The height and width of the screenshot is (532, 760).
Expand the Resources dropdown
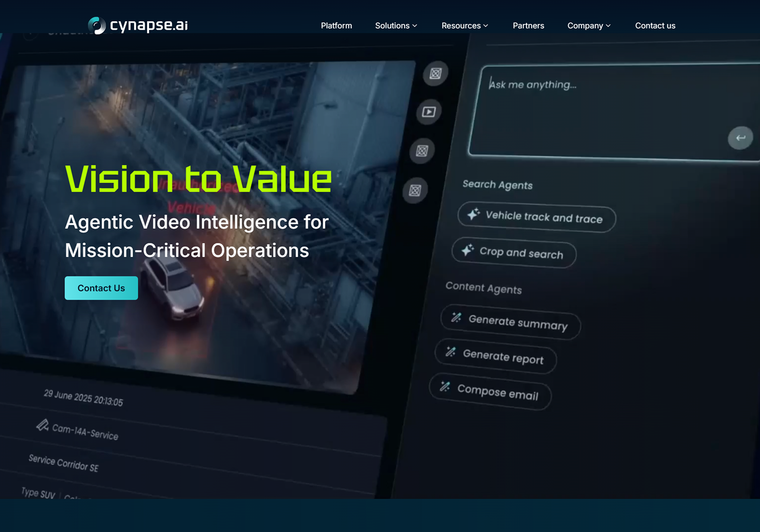tap(465, 26)
